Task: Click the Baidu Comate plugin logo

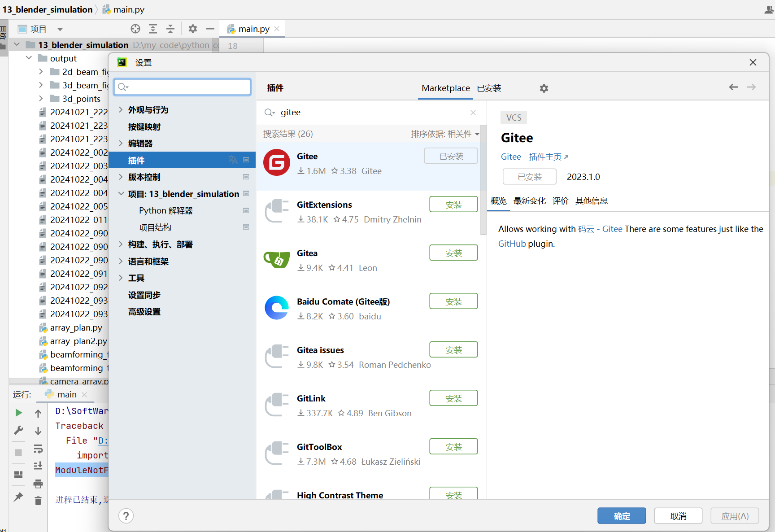Action: click(x=277, y=308)
